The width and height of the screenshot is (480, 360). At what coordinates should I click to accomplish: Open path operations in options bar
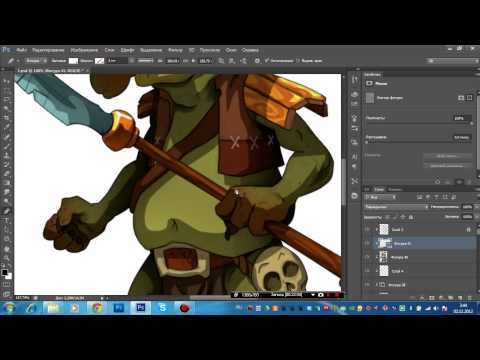[221, 61]
